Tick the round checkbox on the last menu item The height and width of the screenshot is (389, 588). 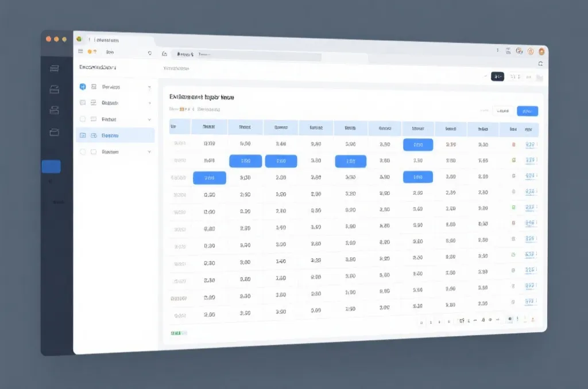(83, 152)
